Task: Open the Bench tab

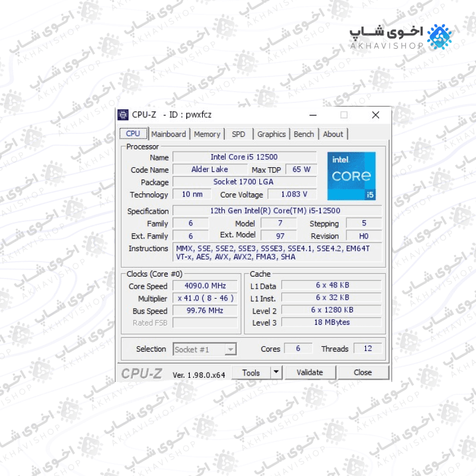Action: (304, 134)
